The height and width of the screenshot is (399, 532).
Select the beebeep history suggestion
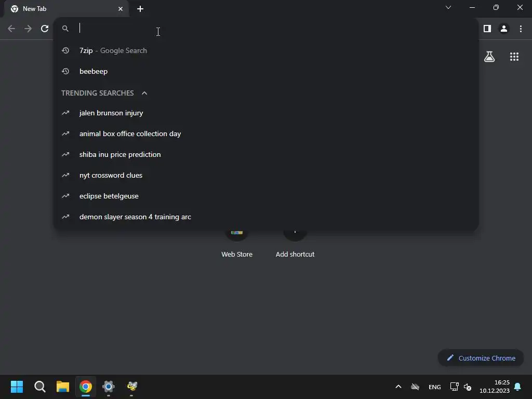coord(266,71)
